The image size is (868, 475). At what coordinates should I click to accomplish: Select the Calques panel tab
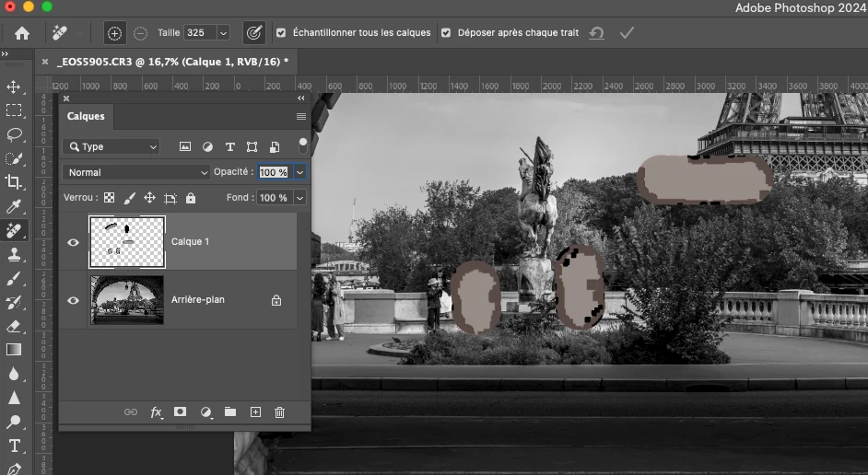(x=86, y=116)
